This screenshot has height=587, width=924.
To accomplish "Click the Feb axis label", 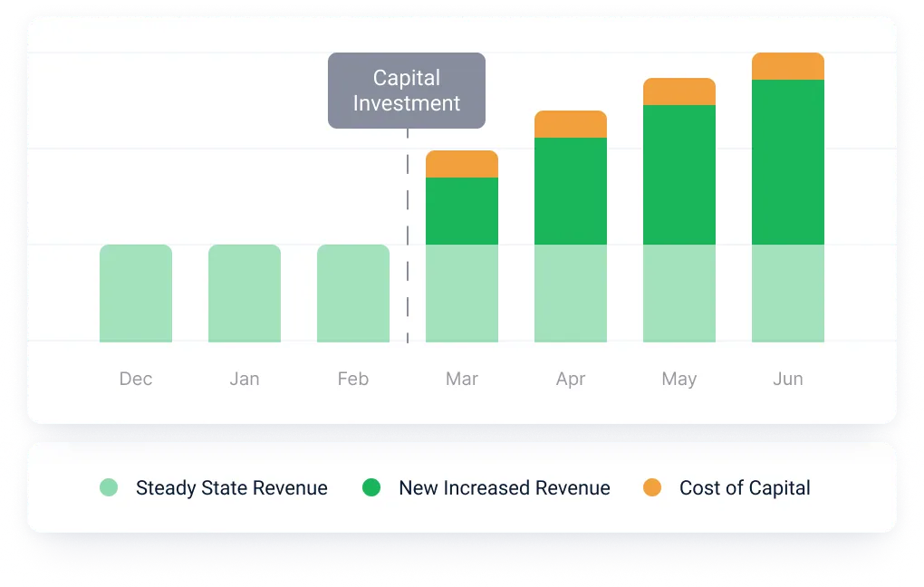I will [x=353, y=379].
